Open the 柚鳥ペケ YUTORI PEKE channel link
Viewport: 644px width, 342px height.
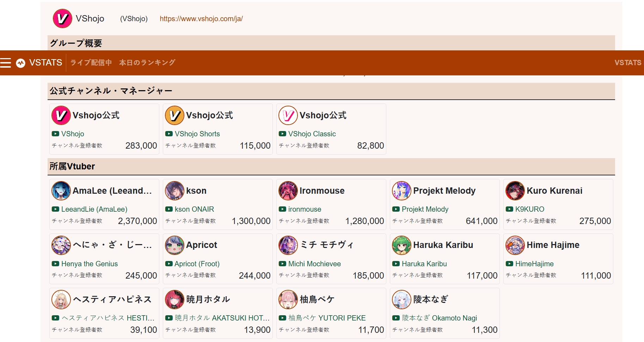[x=327, y=318]
